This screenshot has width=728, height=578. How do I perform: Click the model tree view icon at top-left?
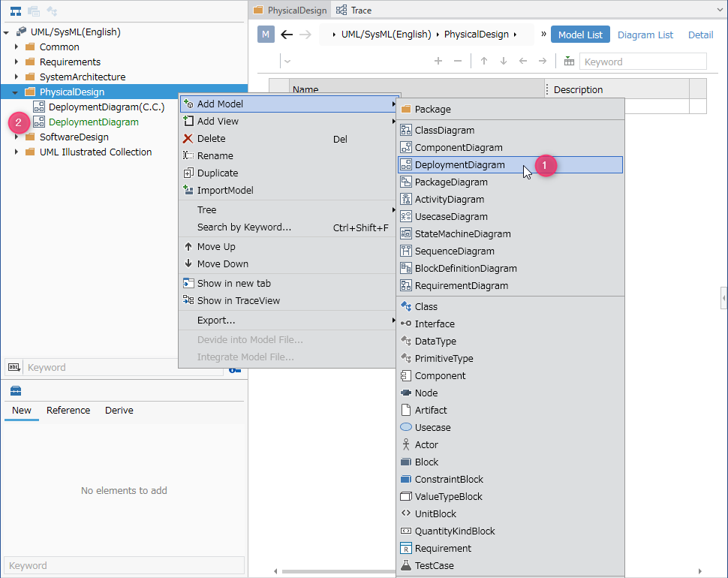coord(16,11)
